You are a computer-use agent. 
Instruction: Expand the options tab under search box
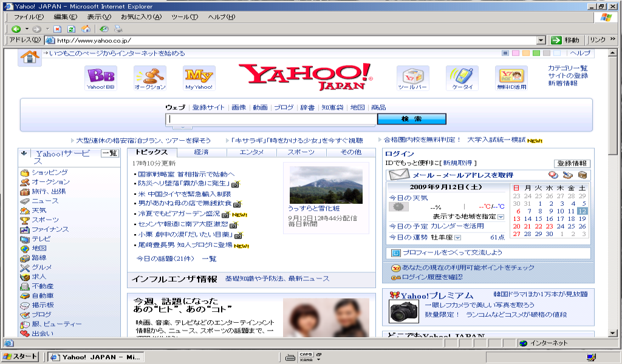(x=182, y=127)
